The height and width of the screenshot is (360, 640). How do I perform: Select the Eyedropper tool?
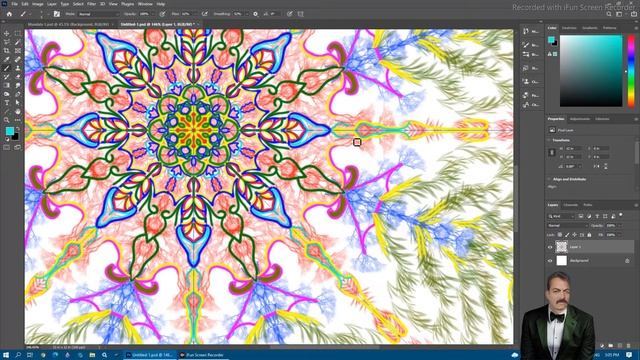point(7,60)
